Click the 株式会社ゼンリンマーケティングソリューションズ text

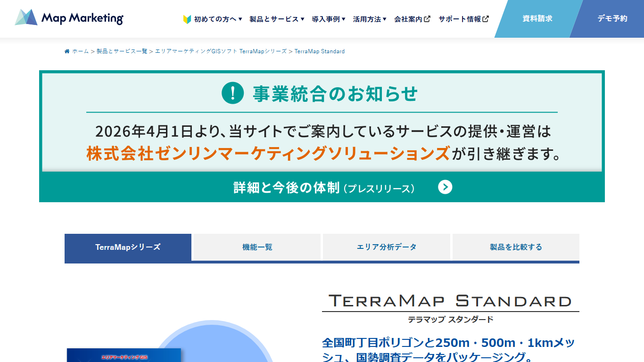[268, 154]
